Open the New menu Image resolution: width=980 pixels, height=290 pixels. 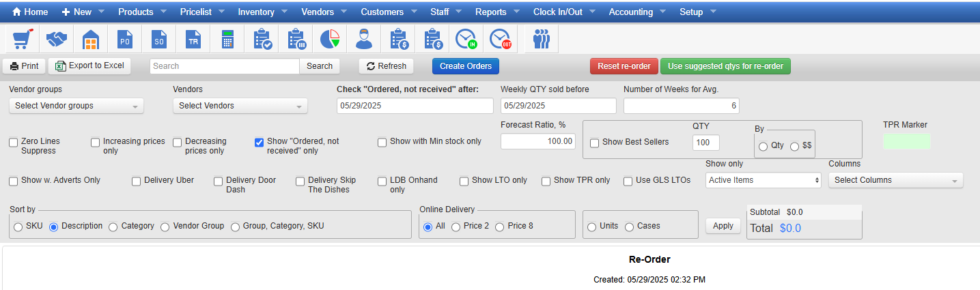click(83, 12)
